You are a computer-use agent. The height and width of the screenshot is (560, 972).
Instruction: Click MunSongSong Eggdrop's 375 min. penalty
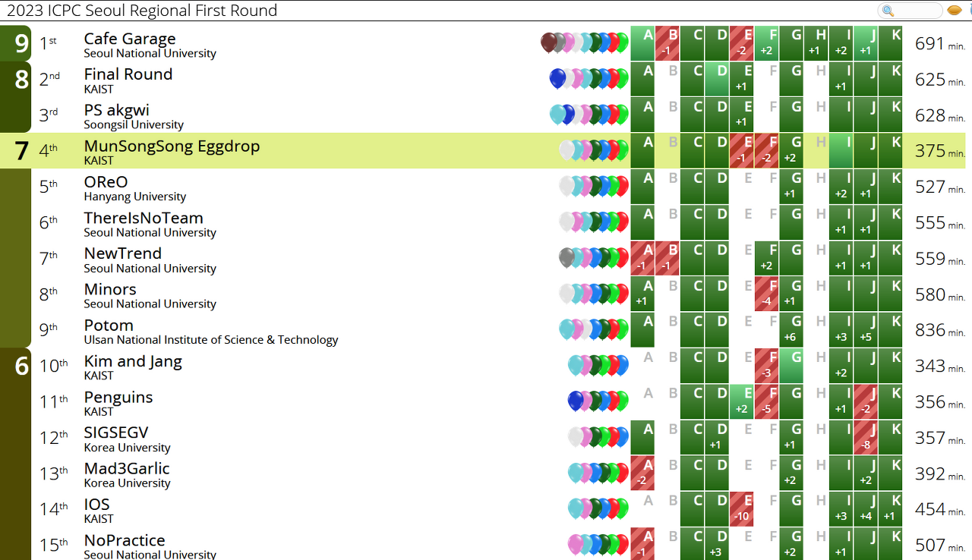(940, 151)
